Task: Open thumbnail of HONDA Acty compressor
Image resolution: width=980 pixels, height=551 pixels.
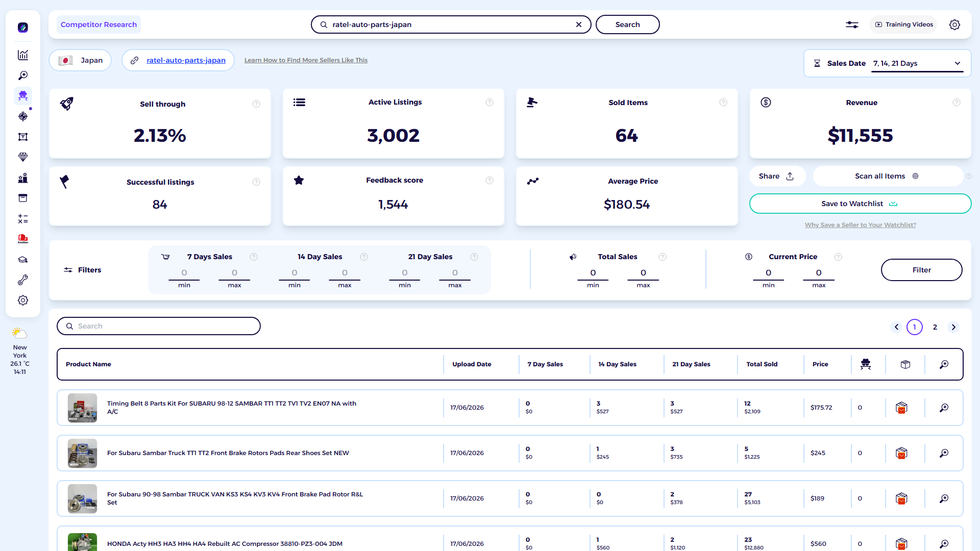Action: 82,542
